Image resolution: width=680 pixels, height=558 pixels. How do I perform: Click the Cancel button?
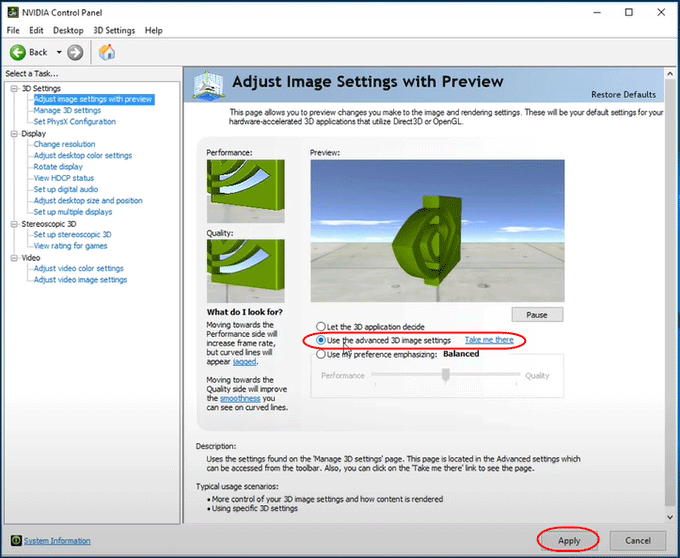(638, 541)
